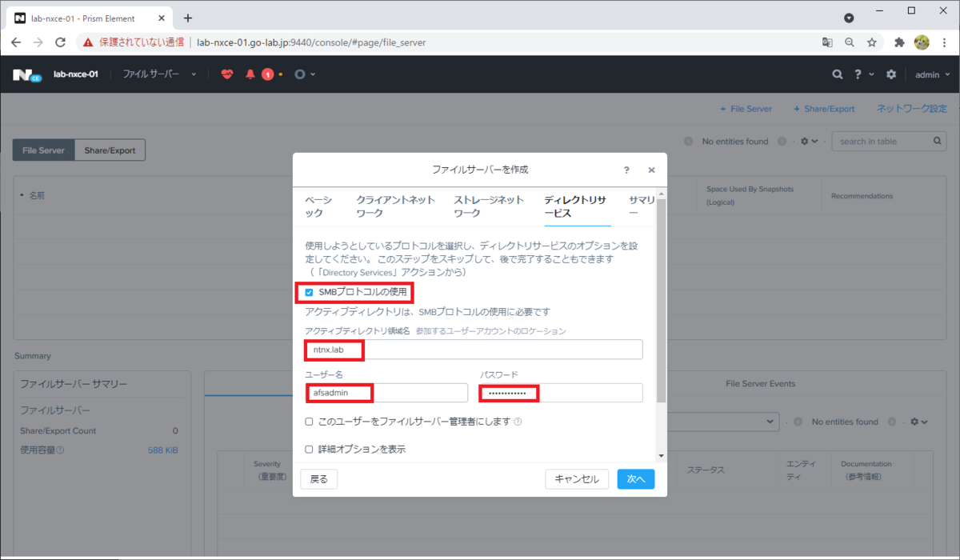The image size is (960, 560).
Task: Switch to the Share/Export tab
Action: click(110, 150)
